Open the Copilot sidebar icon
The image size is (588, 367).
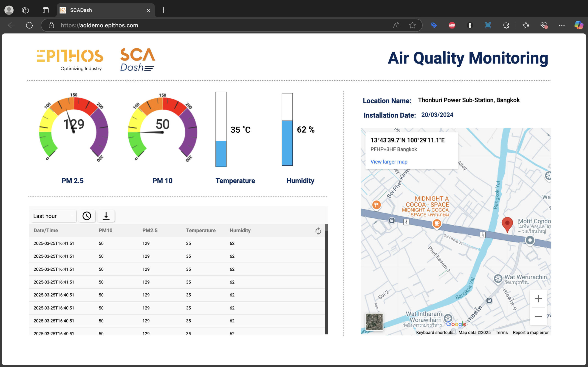pos(579,25)
